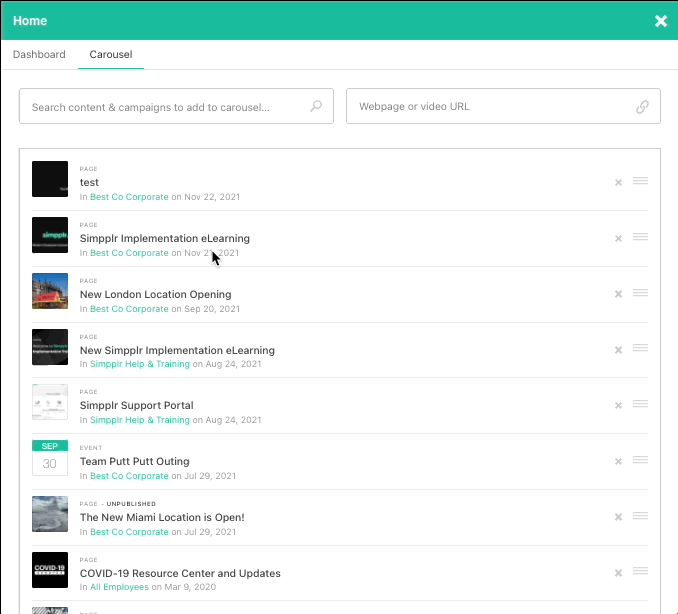Screen dimensions: 678x614
Task: Switch to the Dashboard tab
Action: point(39,54)
